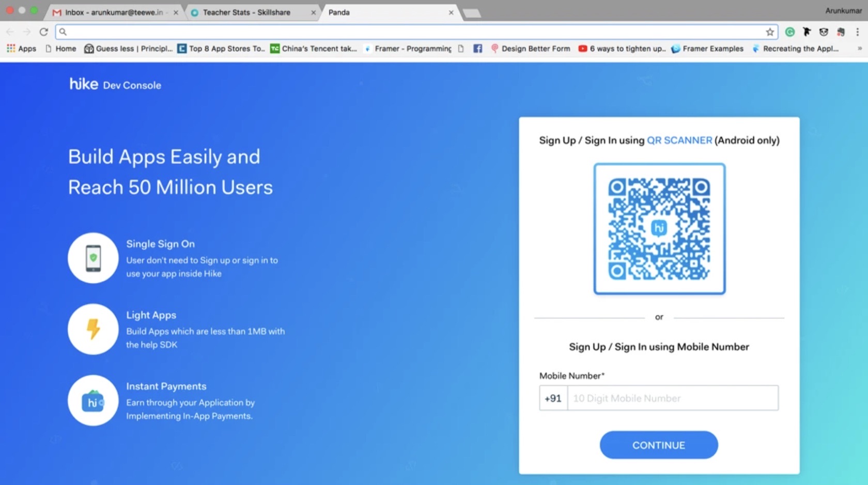Open the 6 ways to tighten up bookmark
This screenshot has height=485, width=868.
click(x=622, y=49)
